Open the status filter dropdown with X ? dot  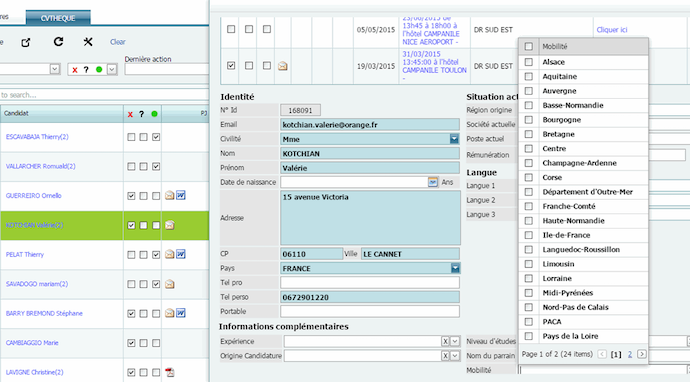[112, 70]
